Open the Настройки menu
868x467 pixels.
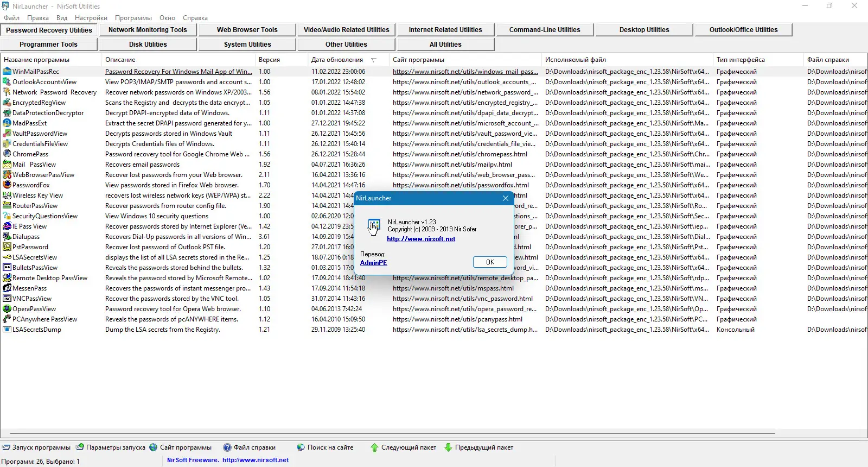click(91, 18)
